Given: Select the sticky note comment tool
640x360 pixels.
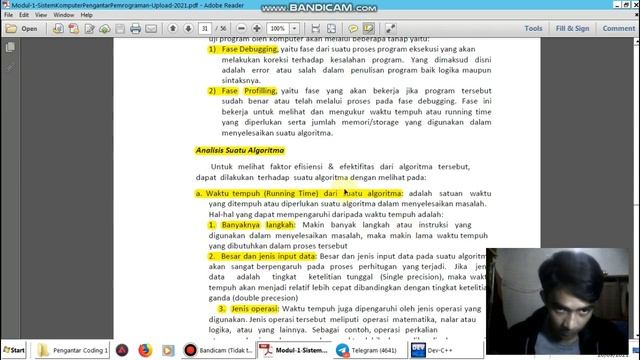Looking at the screenshot, I should 353,29.
